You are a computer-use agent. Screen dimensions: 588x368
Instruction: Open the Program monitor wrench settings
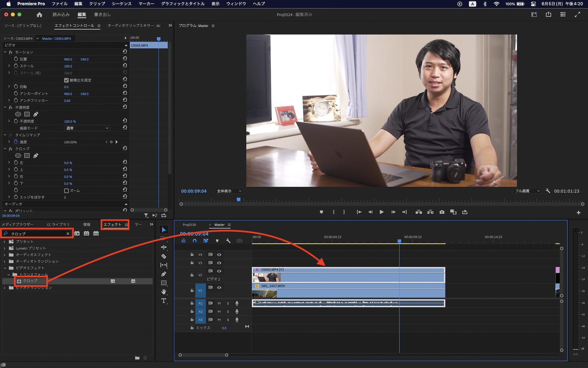tap(548, 191)
